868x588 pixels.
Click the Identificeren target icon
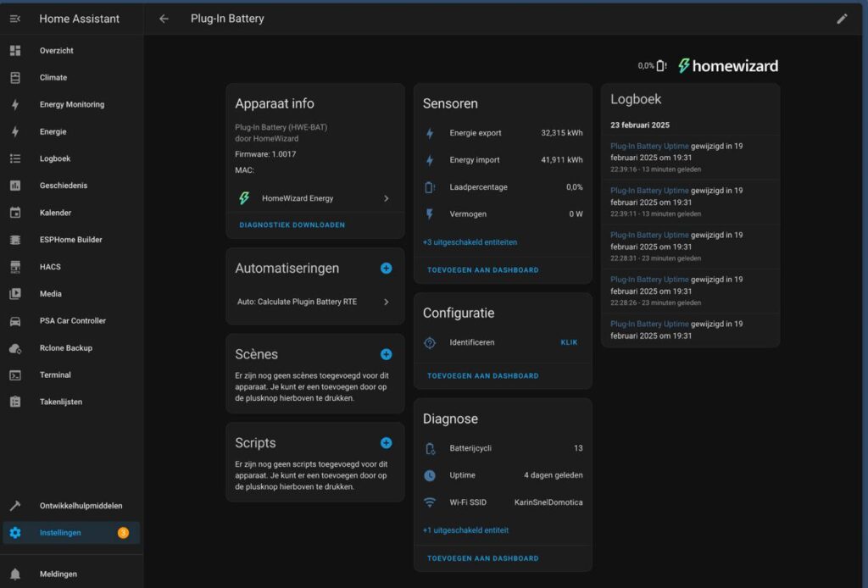pos(430,343)
